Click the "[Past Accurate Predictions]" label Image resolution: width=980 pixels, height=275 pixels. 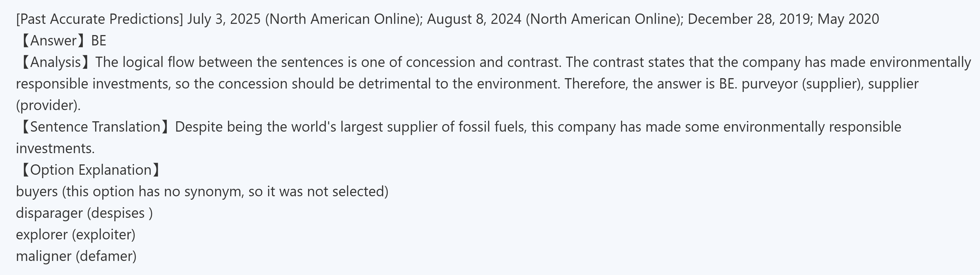pos(99,19)
